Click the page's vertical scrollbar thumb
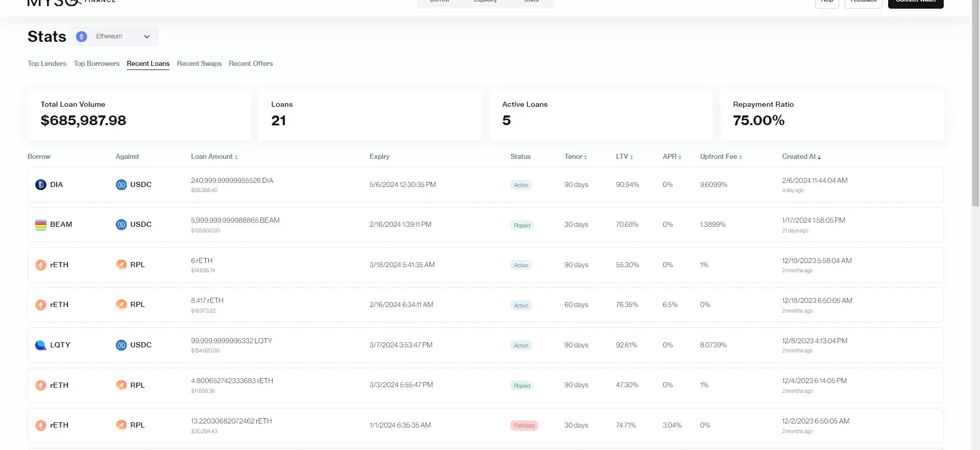Viewport: 980px width, 450px height. coord(975,102)
